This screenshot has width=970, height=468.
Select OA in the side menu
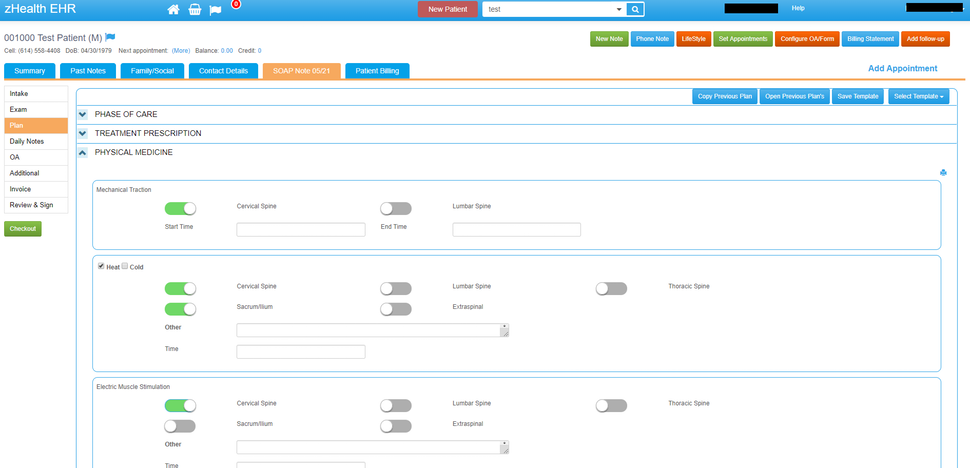click(x=36, y=158)
